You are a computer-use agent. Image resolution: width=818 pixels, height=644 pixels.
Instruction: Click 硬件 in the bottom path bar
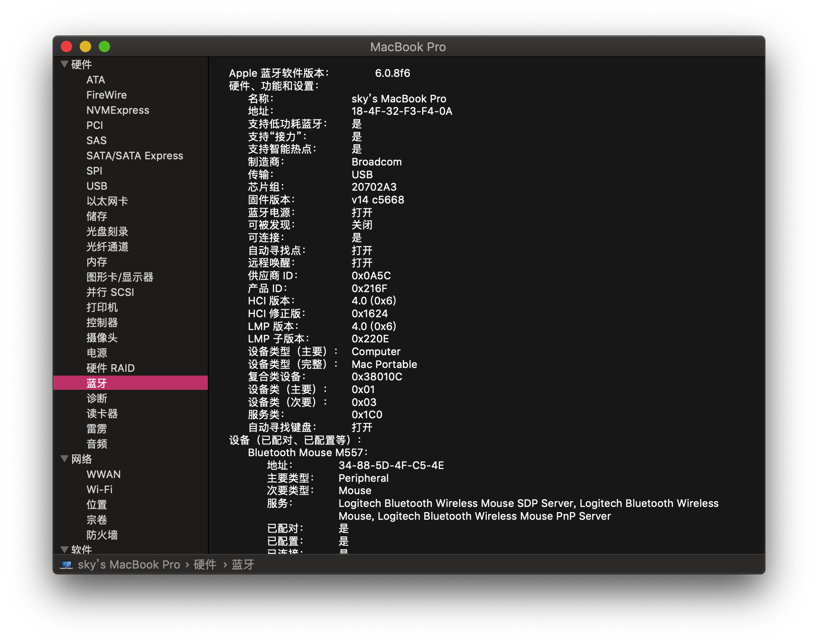coord(205,564)
